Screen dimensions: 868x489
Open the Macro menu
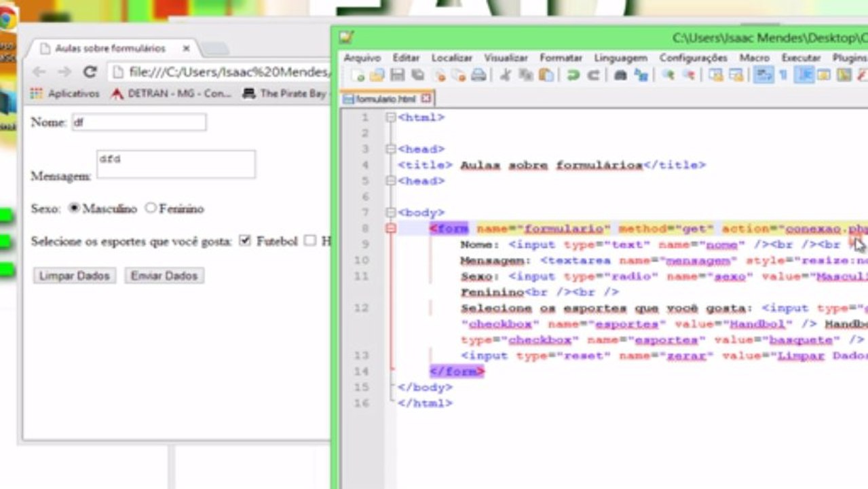754,58
